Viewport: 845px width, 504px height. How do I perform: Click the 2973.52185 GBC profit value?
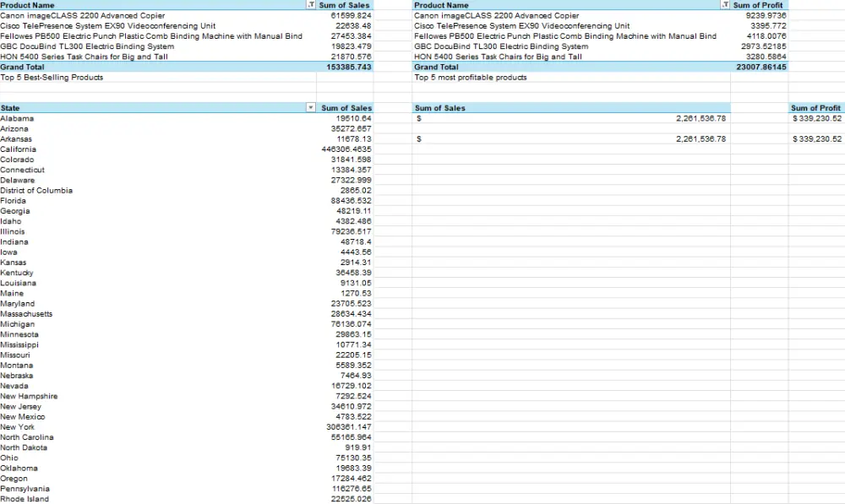tap(764, 46)
